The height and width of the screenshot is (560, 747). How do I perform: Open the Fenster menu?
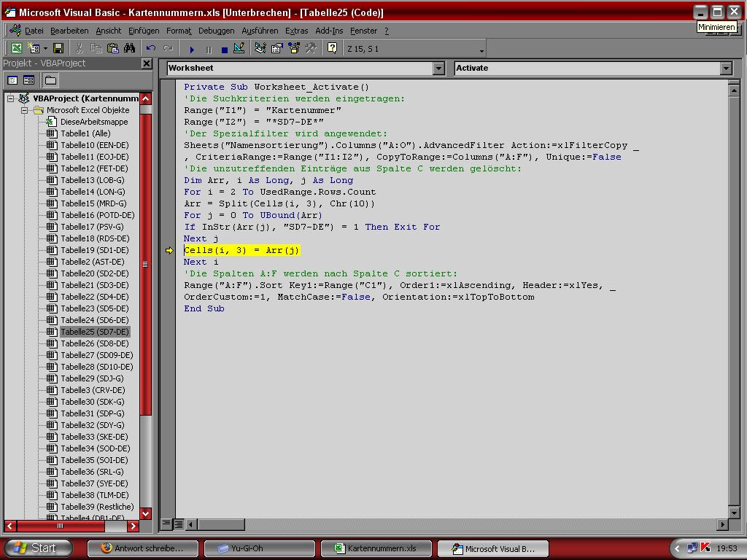point(363,31)
